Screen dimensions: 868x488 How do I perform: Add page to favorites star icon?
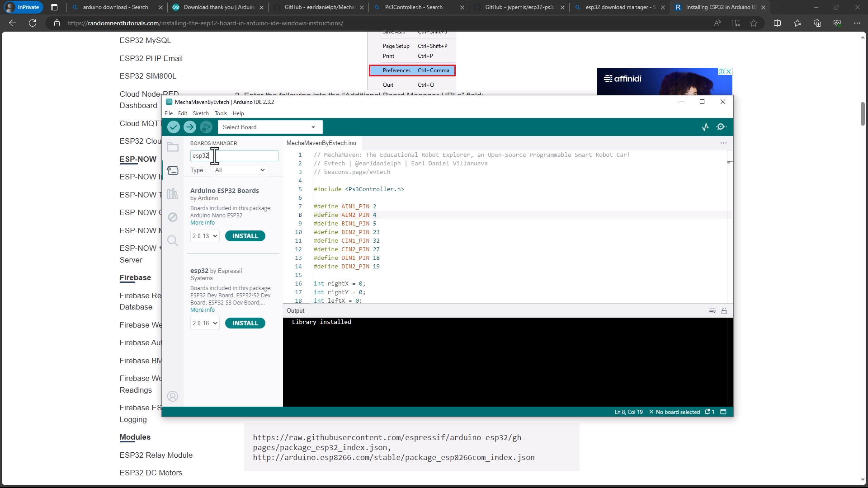tap(754, 23)
